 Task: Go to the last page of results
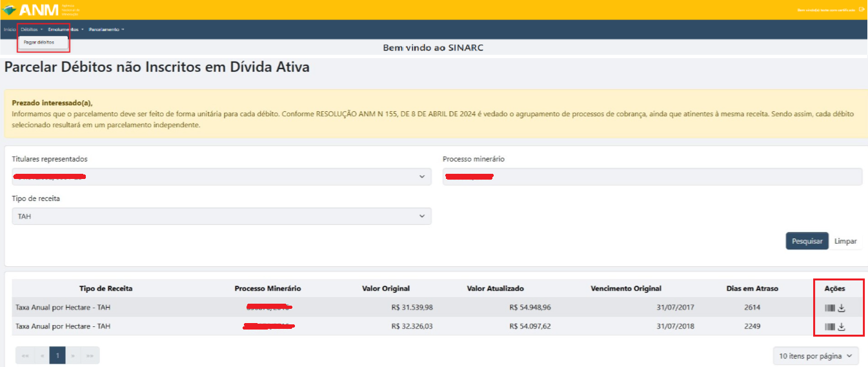point(90,355)
